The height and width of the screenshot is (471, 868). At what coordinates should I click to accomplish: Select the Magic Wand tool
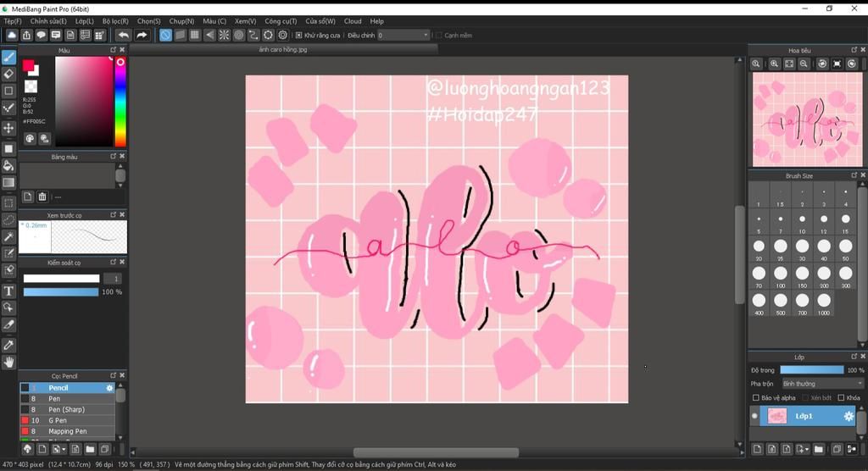(x=8, y=237)
